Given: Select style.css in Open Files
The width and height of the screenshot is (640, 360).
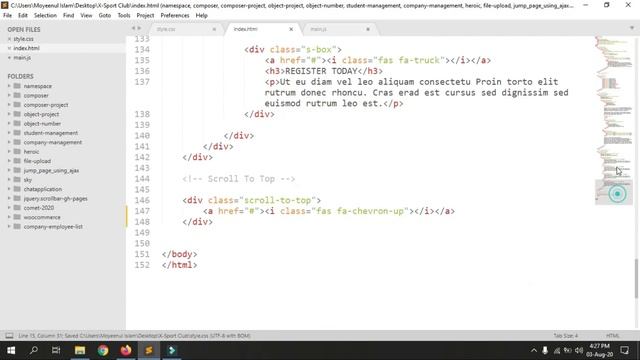Looking at the screenshot, I should pos(24,39).
